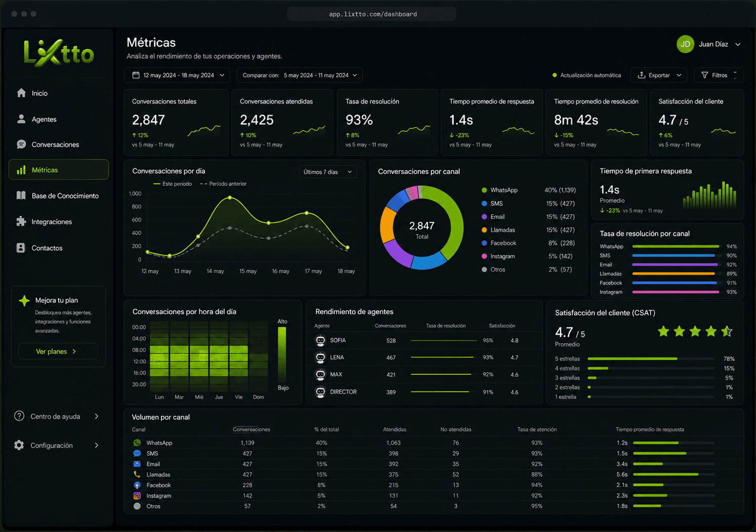
Task: Click the Facebook icon in volume table
Action: point(137,485)
